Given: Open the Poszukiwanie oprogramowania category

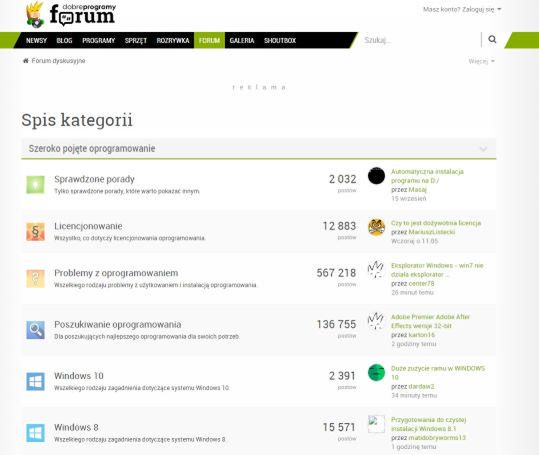Looking at the screenshot, I should click(x=118, y=324).
